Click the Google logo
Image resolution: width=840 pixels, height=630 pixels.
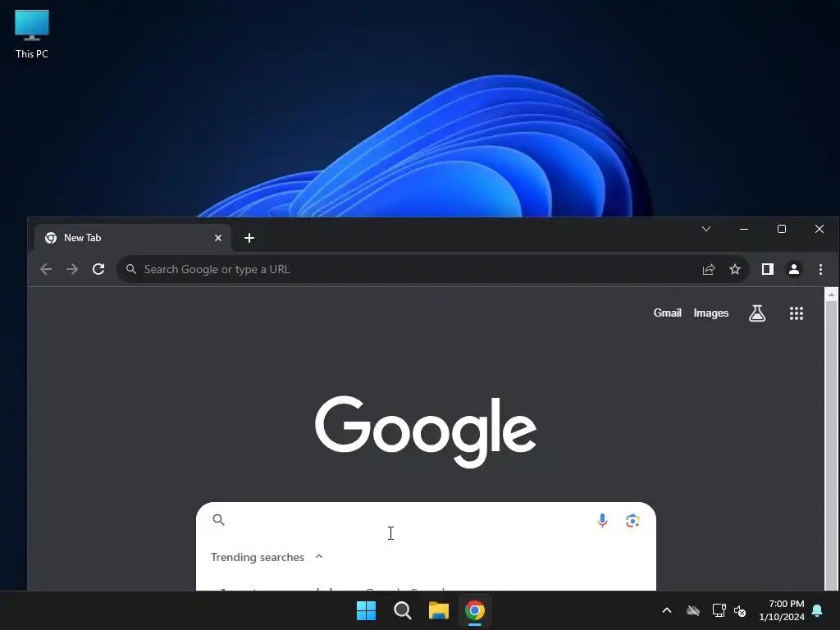pos(426,431)
